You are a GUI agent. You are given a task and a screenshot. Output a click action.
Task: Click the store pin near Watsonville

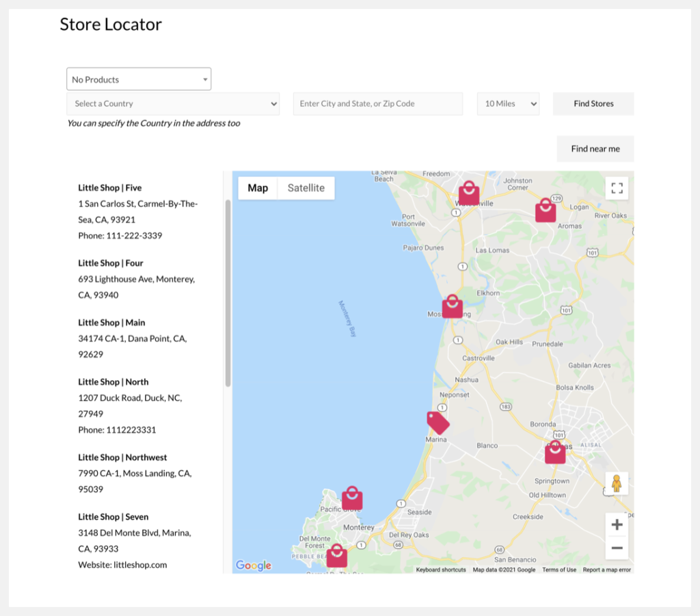[x=468, y=191]
